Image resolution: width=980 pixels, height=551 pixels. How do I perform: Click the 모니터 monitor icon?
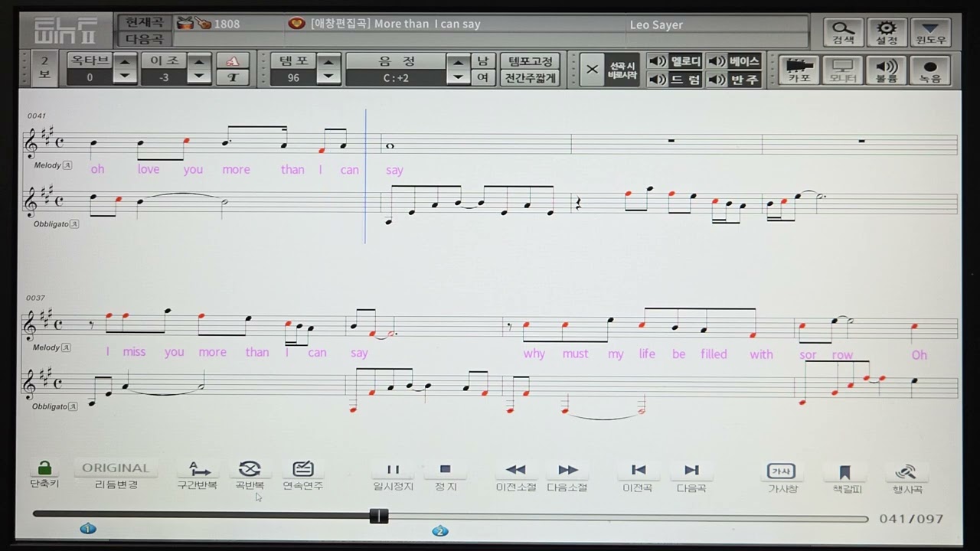click(x=842, y=70)
